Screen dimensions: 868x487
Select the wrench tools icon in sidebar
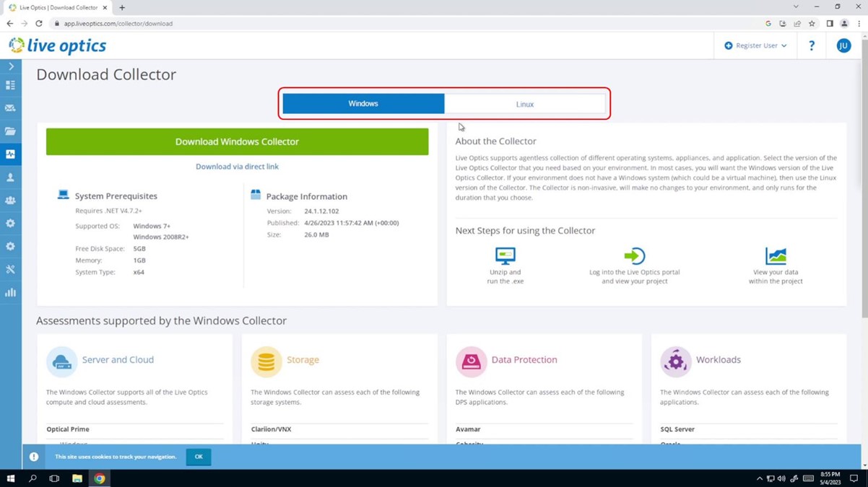coord(10,269)
